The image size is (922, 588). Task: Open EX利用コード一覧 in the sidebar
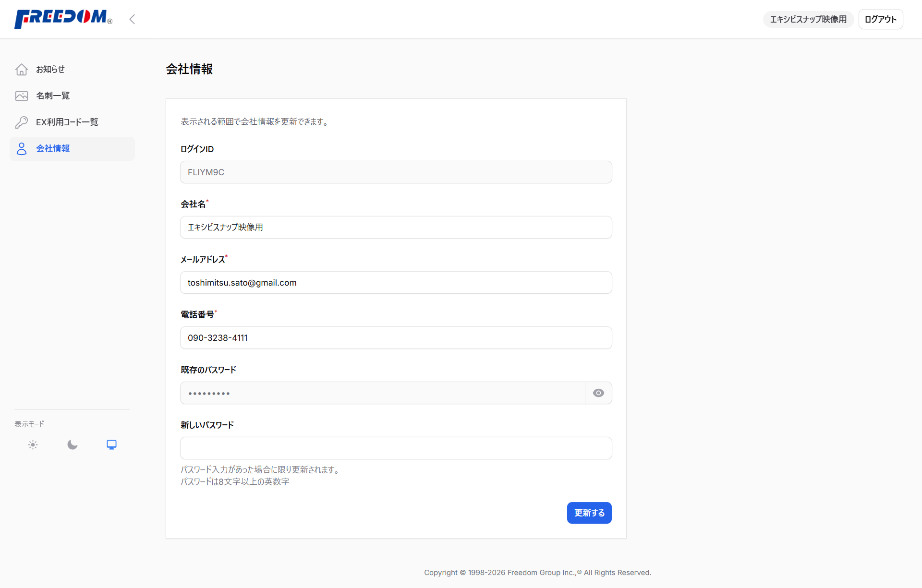point(72,122)
